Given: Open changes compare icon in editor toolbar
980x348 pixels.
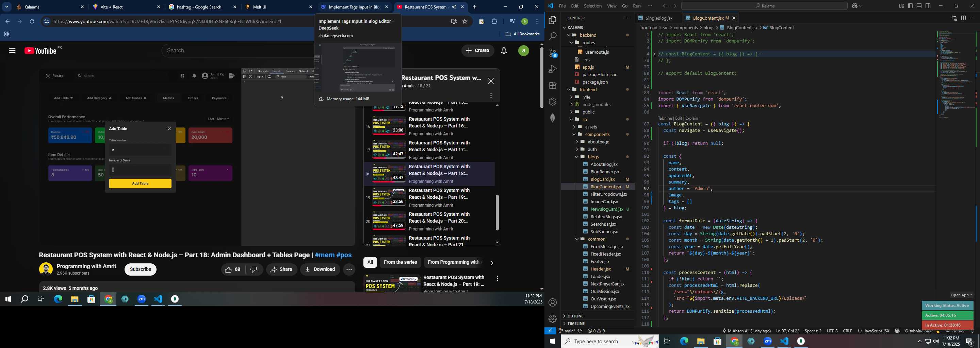Looking at the screenshot, I should coord(954,18).
